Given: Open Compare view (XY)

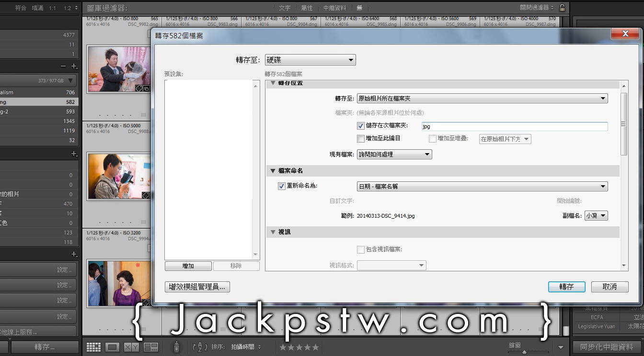Looking at the screenshot, I should coord(131,347).
